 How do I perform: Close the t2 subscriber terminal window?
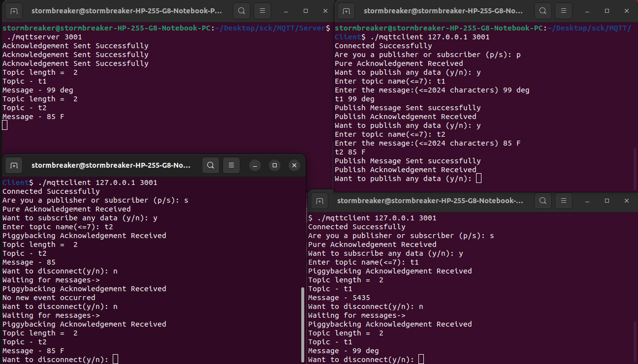(294, 165)
